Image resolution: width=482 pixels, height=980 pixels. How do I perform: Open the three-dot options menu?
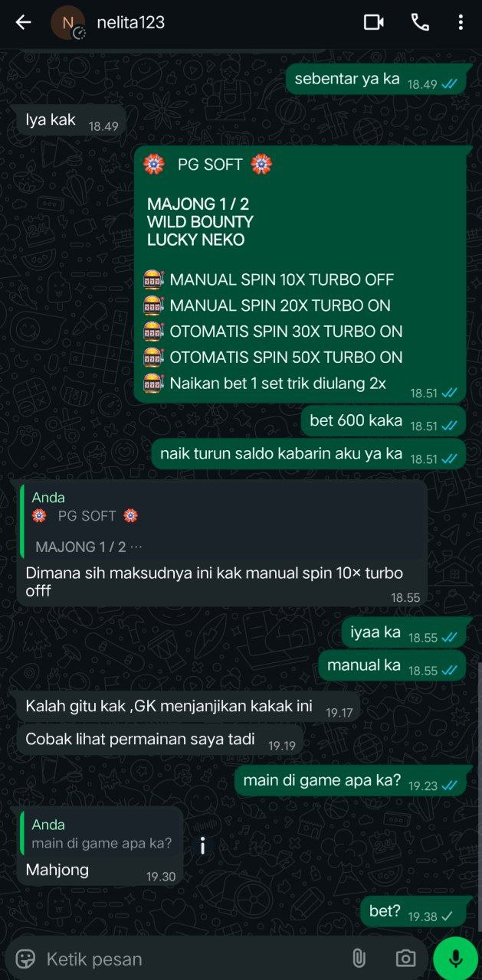pyautogui.click(x=460, y=22)
